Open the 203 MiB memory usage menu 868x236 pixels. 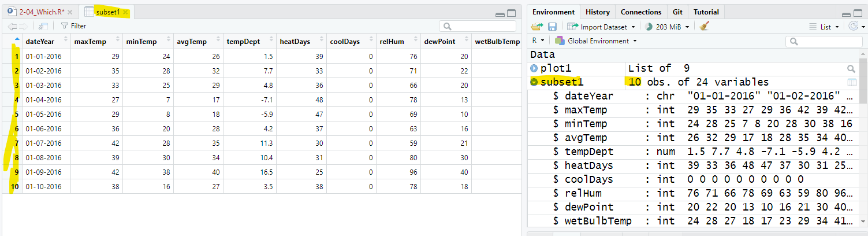point(667,27)
